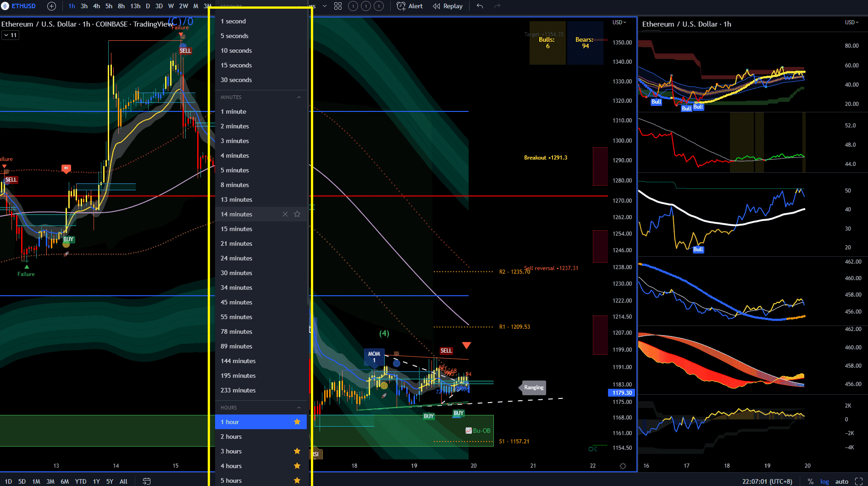
Task: Toggle auto-scale for the price axis
Action: [842, 481]
